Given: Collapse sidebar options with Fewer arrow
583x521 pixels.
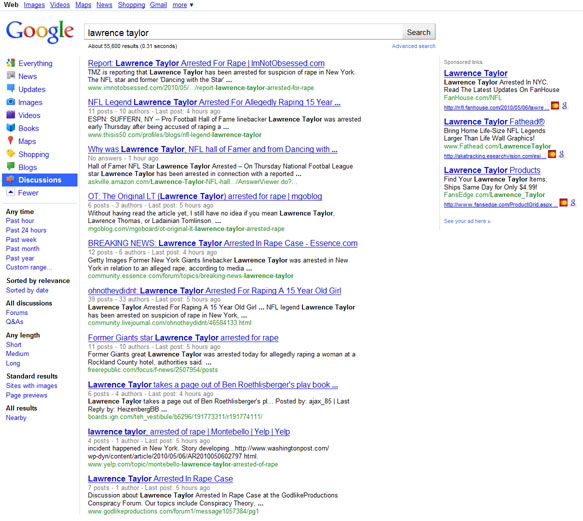Looking at the screenshot, I should (x=11, y=192).
